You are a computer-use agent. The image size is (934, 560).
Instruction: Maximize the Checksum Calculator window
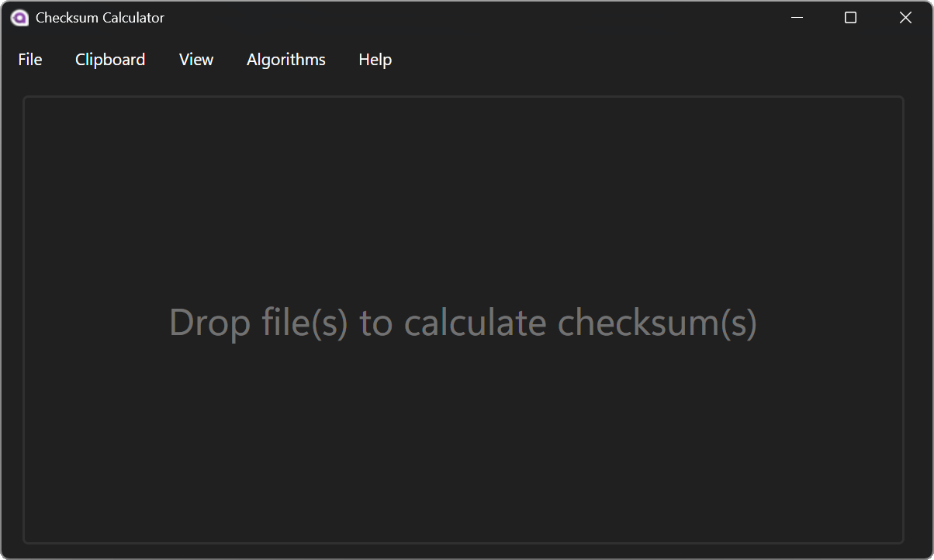pos(850,18)
